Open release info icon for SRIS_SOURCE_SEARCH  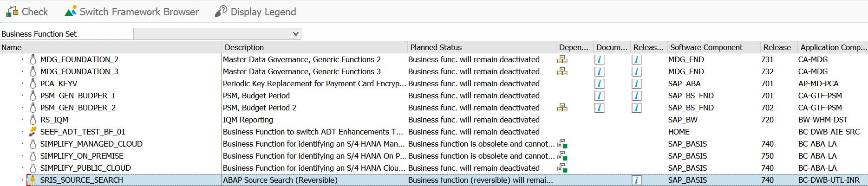coord(637,180)
